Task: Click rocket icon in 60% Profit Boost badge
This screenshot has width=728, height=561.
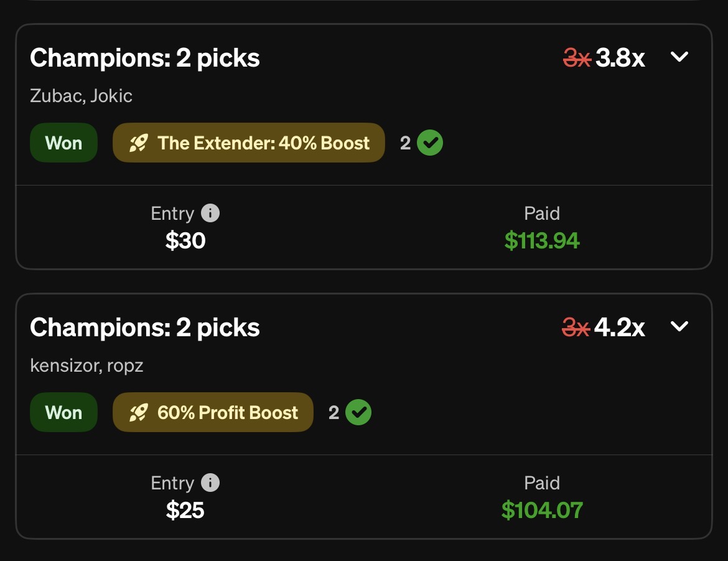Action: tap(138, 413)
